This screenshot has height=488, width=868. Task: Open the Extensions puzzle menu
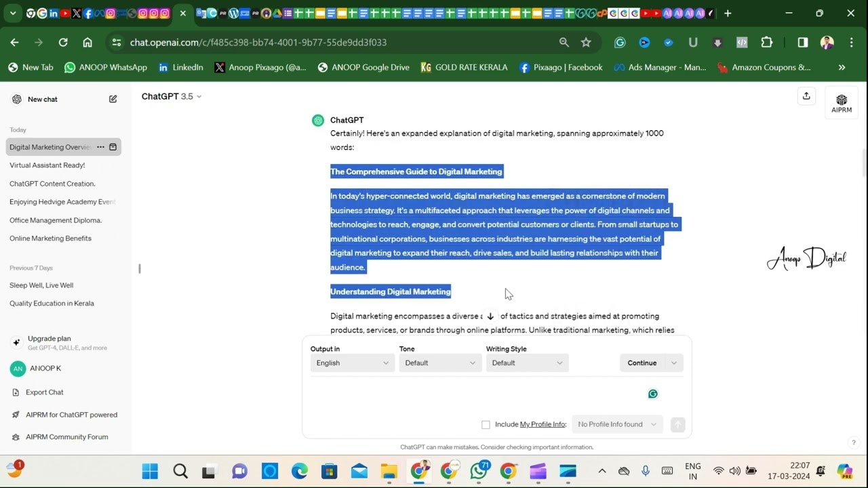[x=767, y=42]
